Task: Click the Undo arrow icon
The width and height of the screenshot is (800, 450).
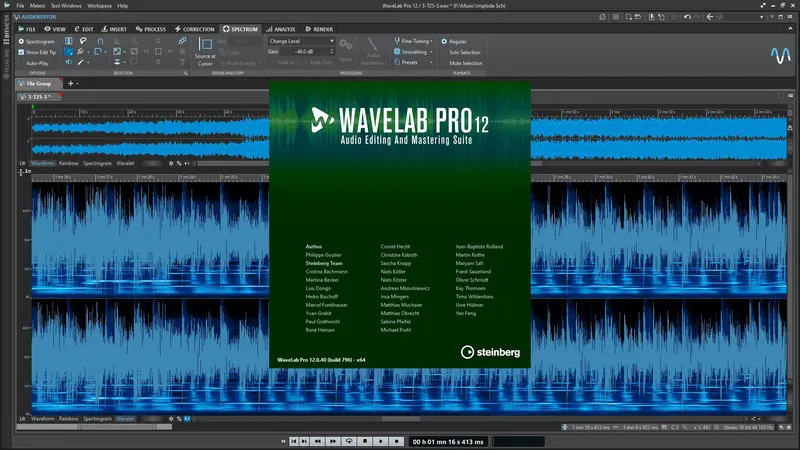Action: 687,17
